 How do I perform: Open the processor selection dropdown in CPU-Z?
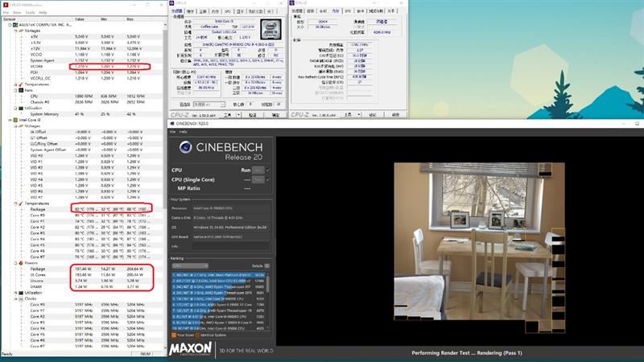tap(209, 105)
